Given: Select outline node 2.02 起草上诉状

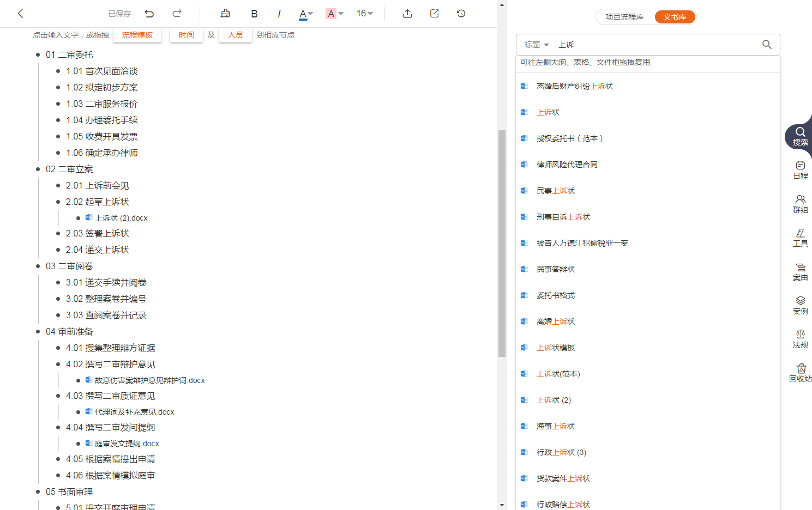Looking at the screenshot, I should click(x=98, y=202).
